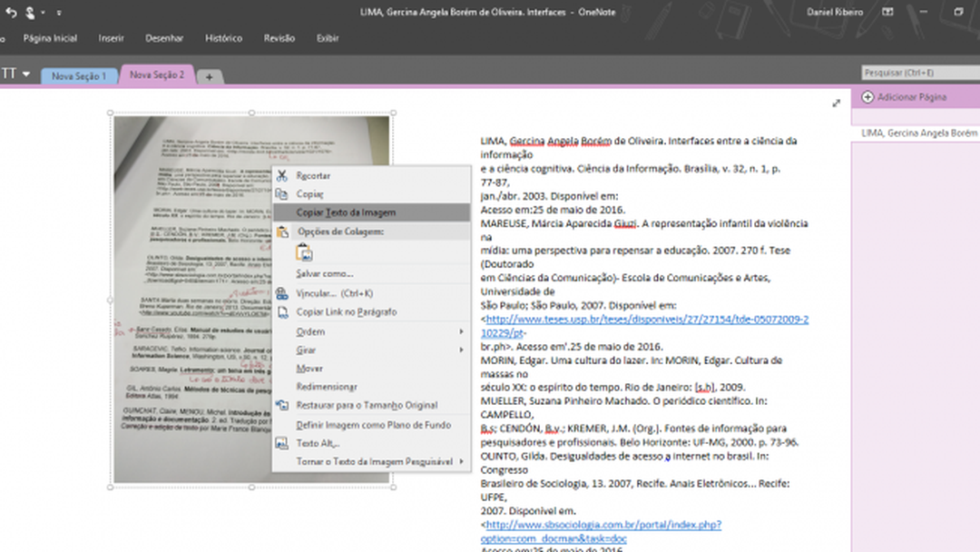The image size is (980, 552).
Task: Open Texto Alt via its icon
Action: (284, 442)
